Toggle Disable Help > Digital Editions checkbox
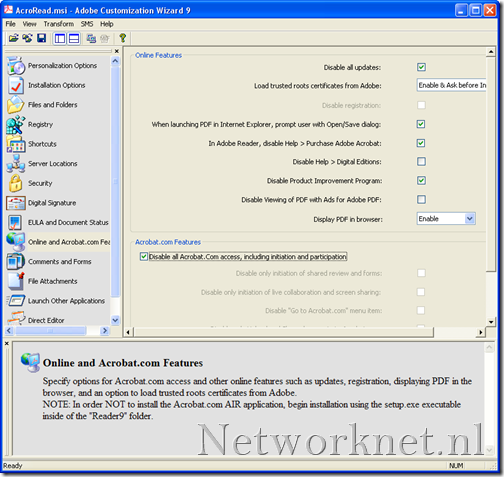Image resolution: width=504 pixels, height=477 pixels. coord(421,162)
